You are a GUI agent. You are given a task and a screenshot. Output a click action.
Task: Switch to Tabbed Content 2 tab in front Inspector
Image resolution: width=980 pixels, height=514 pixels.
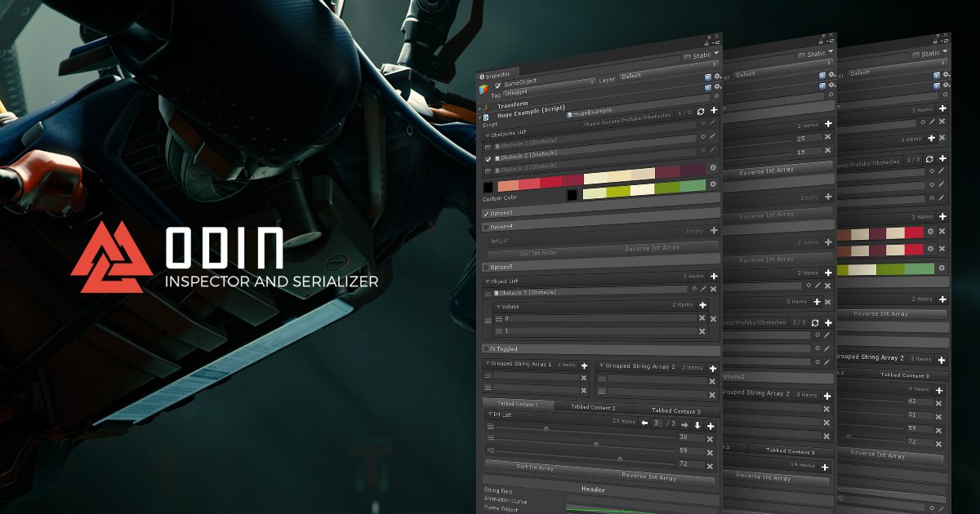coord(593,407)
